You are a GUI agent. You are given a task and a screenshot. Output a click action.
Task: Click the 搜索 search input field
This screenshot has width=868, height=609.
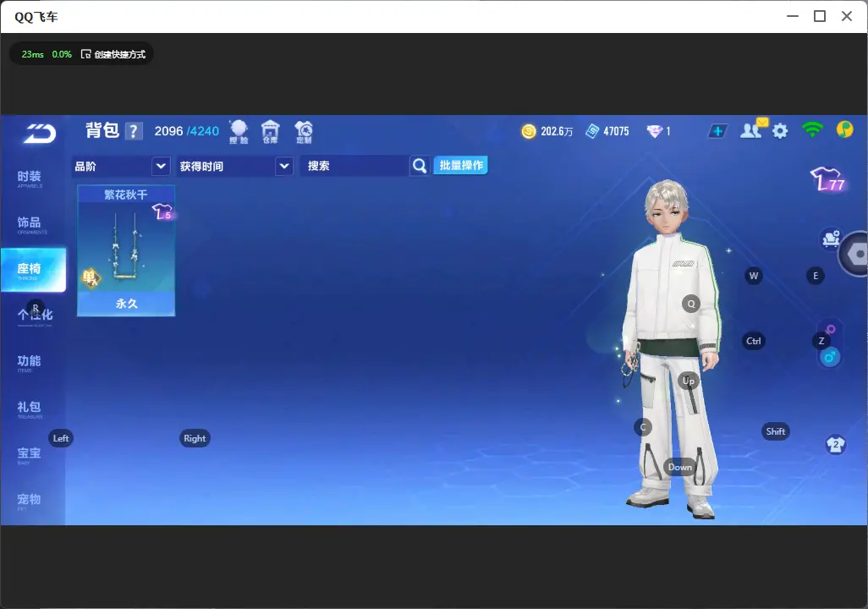(354, 166)
